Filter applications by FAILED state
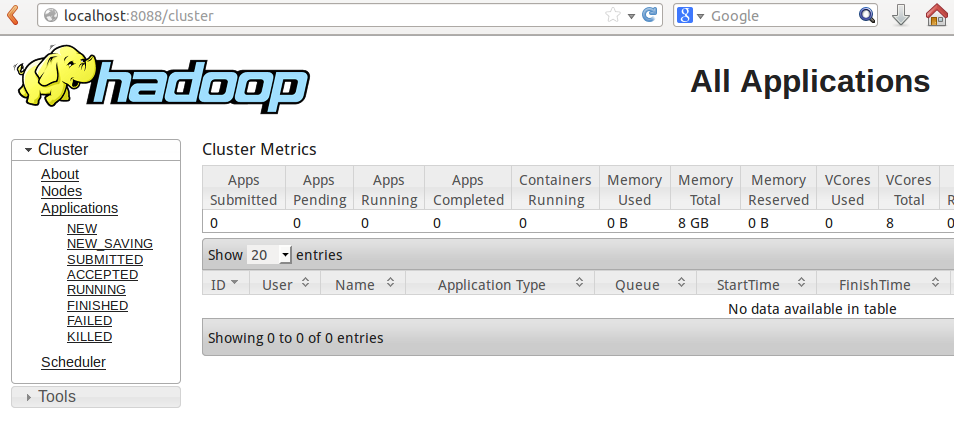The width and height of the screenshot is (954, 448). [90, 321]
